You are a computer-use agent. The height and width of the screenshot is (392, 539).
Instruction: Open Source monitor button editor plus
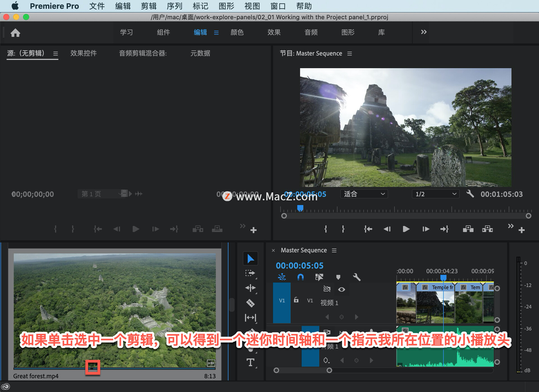click(x=253, y=230)
